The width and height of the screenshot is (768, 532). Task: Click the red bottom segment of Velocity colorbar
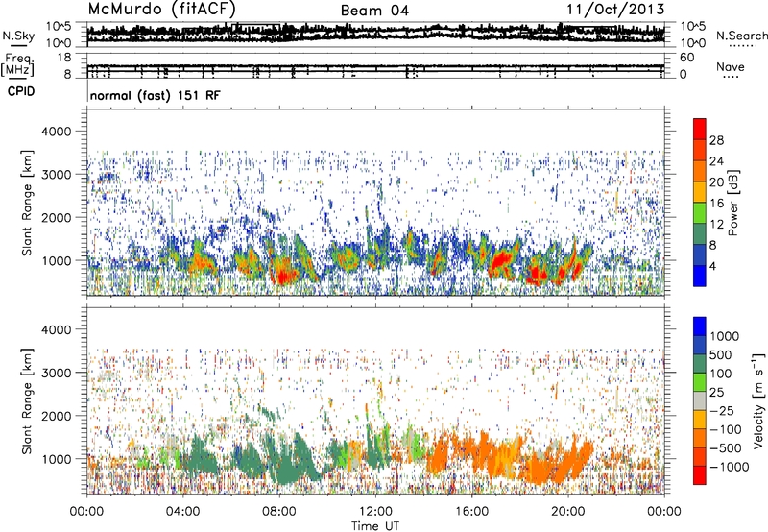coord(700,475)
